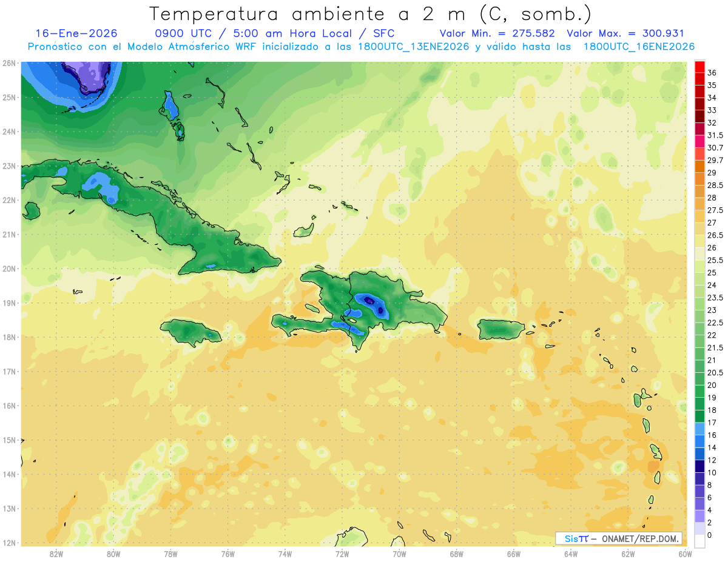Pick the navy swatch between 10 and 12
This screenshot has width=728, height=562.
[699, 466]
